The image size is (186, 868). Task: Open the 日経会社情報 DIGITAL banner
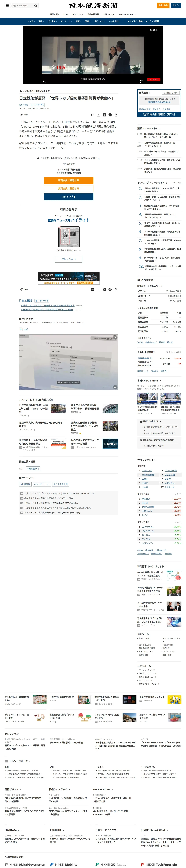[159, 114]
